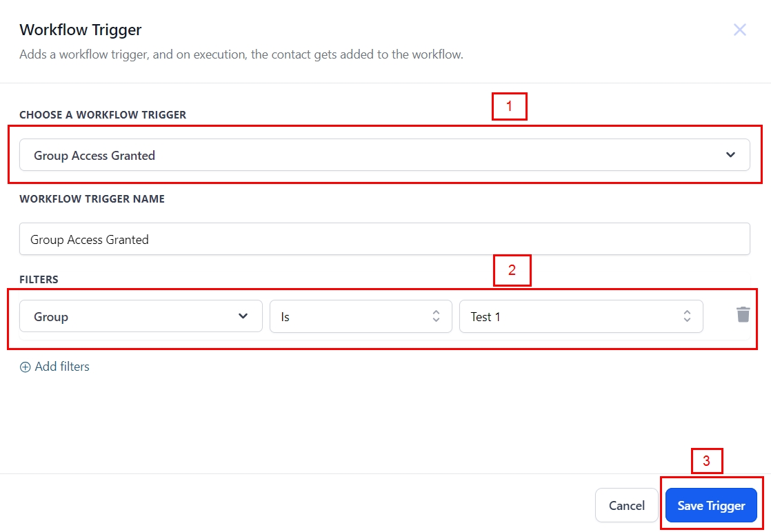Click the plus icon beside Add filters
Image resolution: width=771 pixels, height=532 pixels.
click(26, 367)
